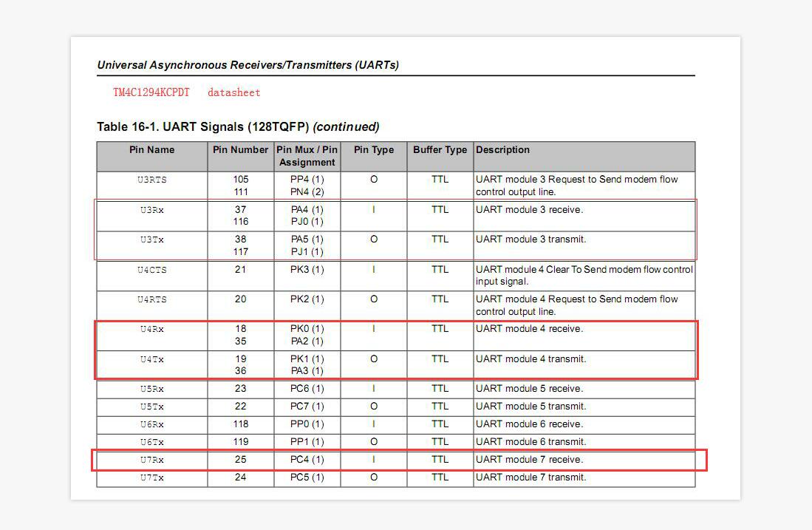Click pin number 116 in U3Rx row
The width and height of the screenshot is (812, 530).
[241, 222]
